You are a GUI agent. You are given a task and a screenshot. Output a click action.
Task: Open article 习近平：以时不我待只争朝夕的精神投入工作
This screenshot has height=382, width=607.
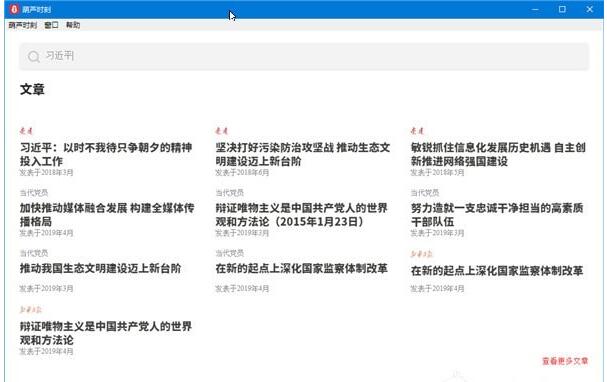(106, 154)
